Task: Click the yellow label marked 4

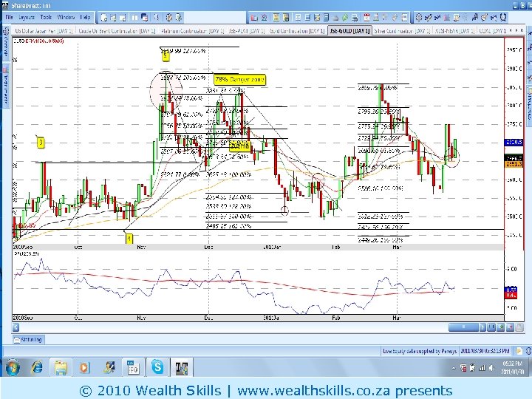Action: [x=129, y=239]
